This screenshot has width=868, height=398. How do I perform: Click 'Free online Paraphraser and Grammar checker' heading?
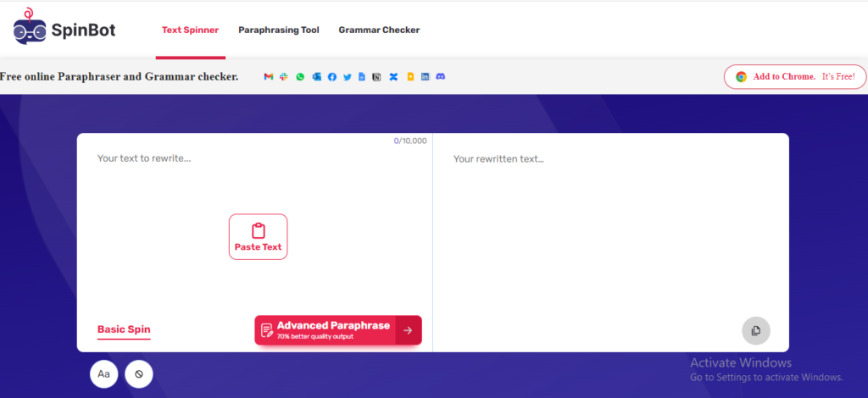pyautogui.click(x=119, y=77)
